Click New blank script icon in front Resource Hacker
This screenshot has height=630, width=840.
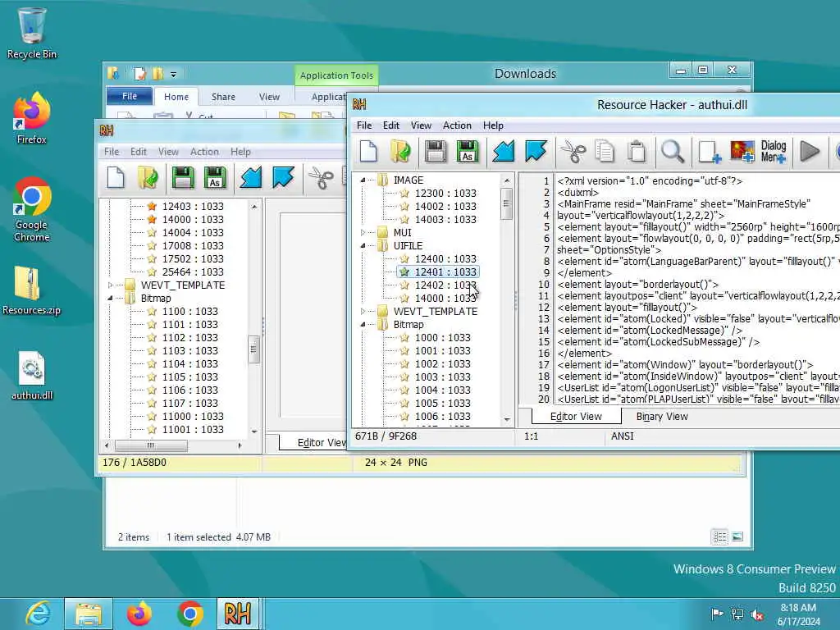[x=368, y=152]
